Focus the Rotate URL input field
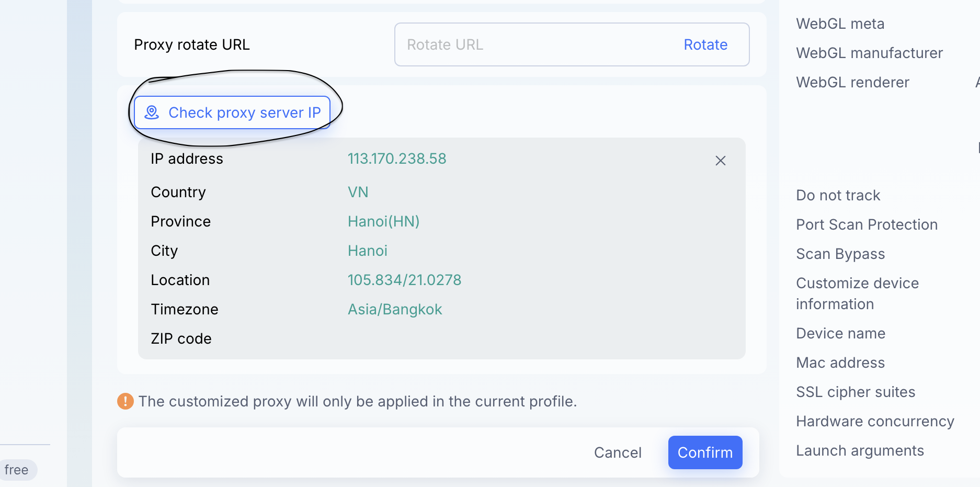980x487 pixels. pos(539,44)
